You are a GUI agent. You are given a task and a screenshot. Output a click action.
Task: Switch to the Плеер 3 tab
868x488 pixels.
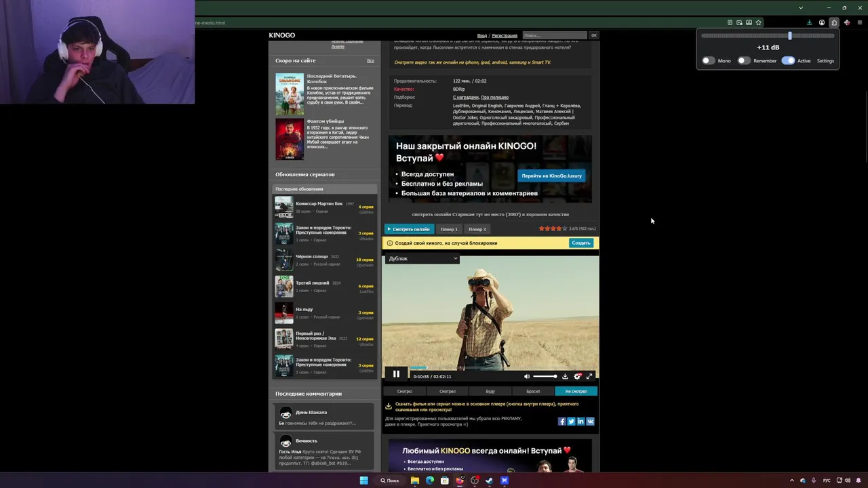(477, 229)
